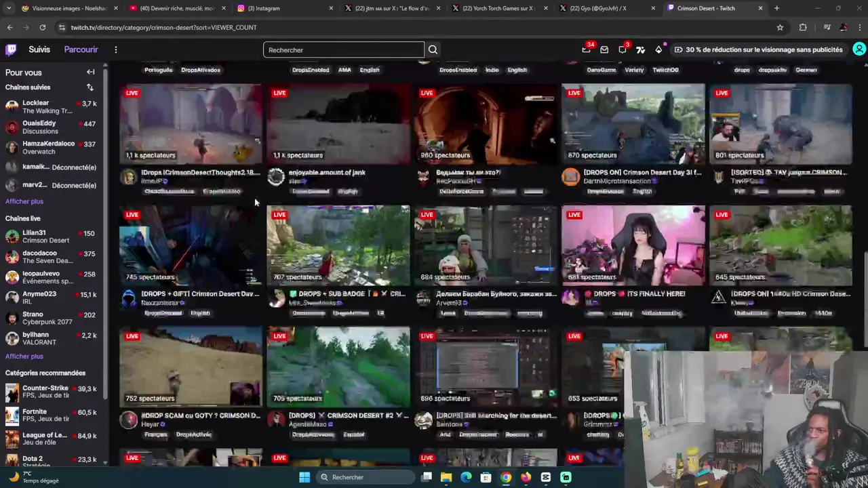The image size is (868, 488).
Task: Click the Chrome address bar URL
Action: click(164, 27)
